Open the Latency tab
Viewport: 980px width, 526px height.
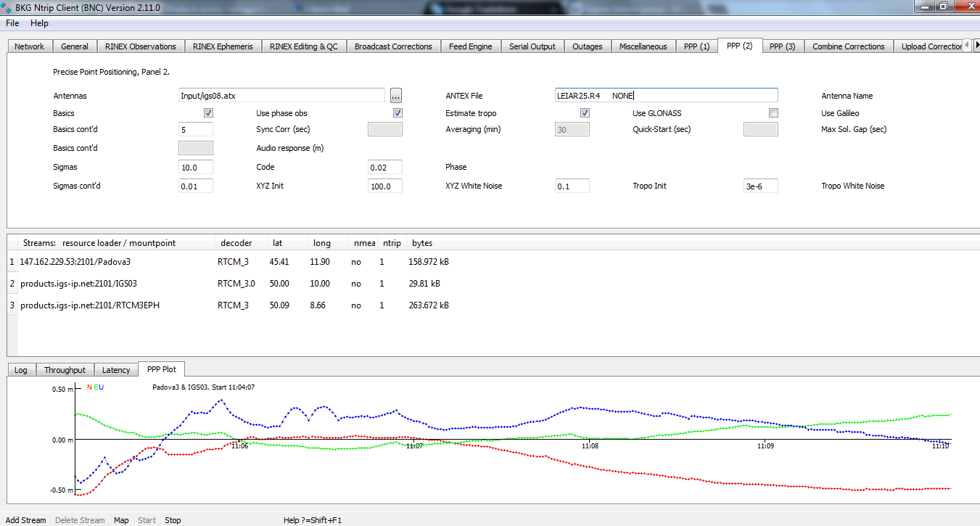click(116, 370)
